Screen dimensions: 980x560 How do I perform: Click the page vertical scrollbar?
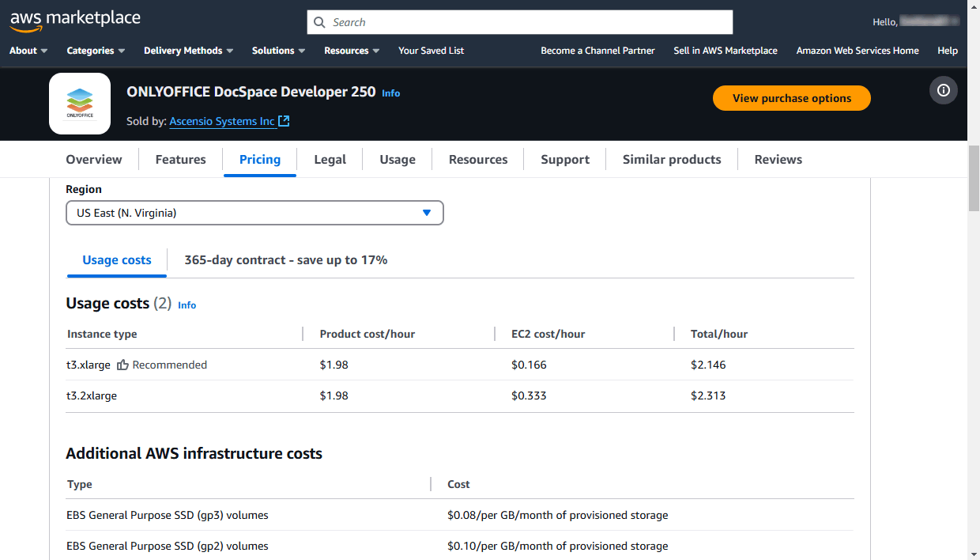tap(974, 179)
